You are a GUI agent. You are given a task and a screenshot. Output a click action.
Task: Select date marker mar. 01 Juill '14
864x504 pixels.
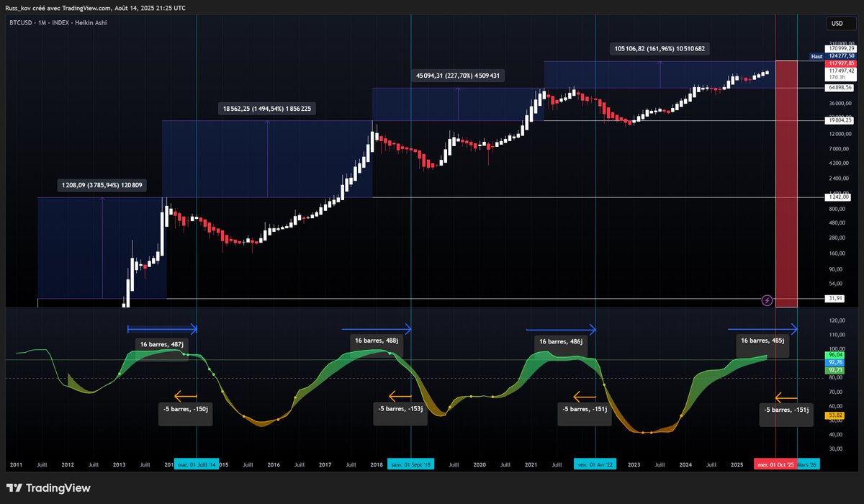point(195,464)
